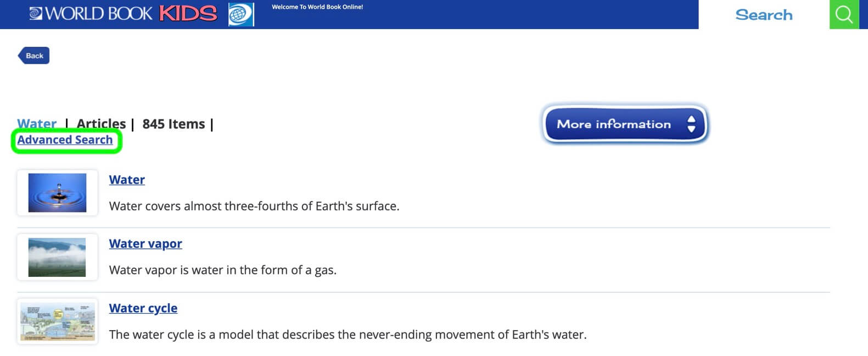The width and height of the screenshot is (868, 356).
Task: Select the Water breadcrumb next to Articles
Action: [37, 124]
